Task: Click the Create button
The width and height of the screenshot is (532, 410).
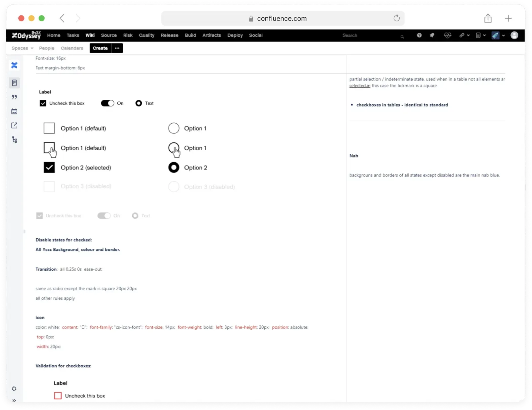Action: tap(100, 48)
